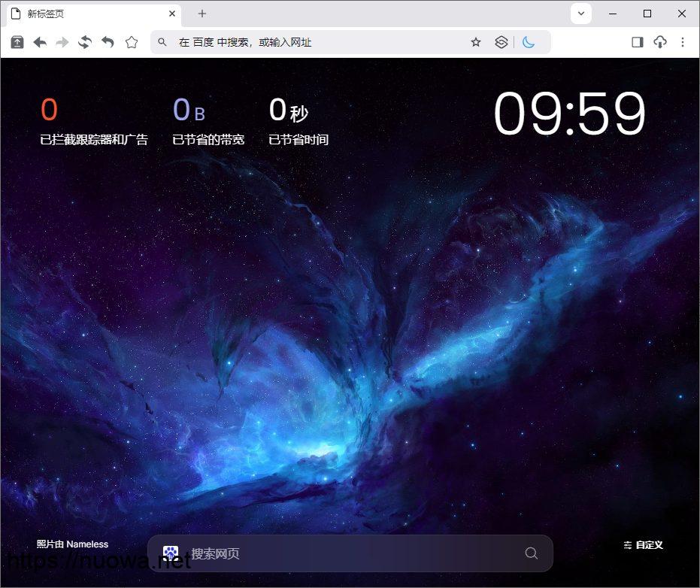Click the cloud download sync icon
Image resolution: width=700 pixels, height=588 pixels.
[x=660, y=43]
